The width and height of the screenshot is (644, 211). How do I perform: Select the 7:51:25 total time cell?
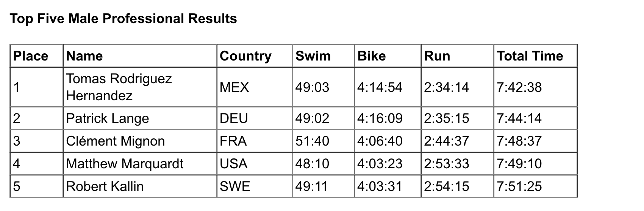(535, 186)
